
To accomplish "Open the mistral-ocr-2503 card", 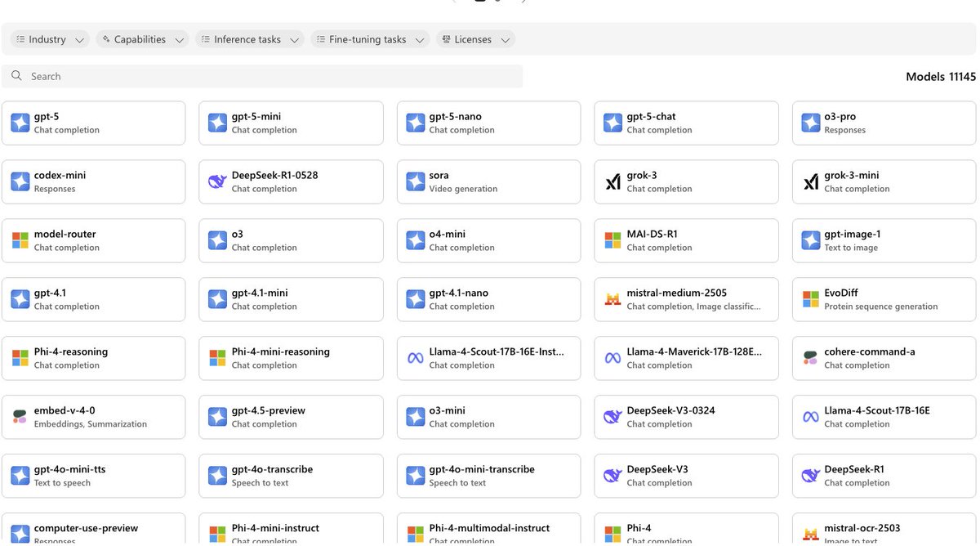I will click(x=884, y=530).
